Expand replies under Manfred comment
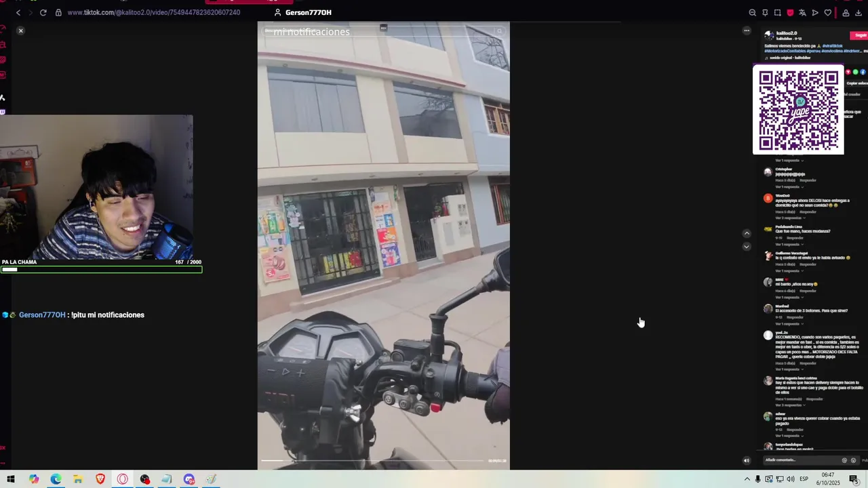This screenshot has width=868, height=488. (x=789, y=324)
